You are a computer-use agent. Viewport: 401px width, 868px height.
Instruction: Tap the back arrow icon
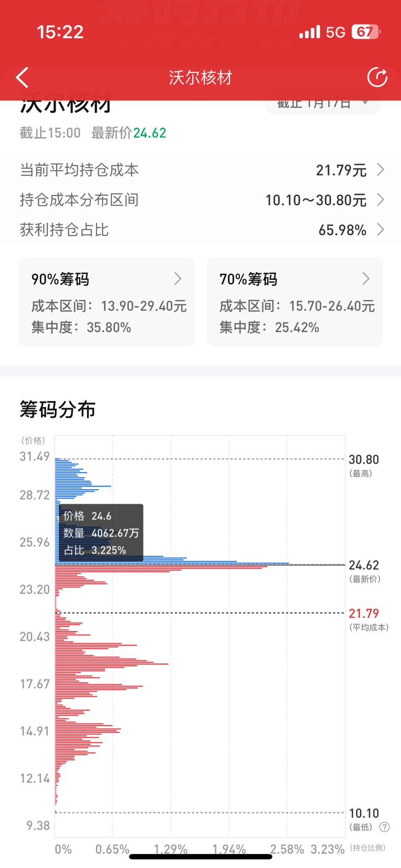point(22,77)
